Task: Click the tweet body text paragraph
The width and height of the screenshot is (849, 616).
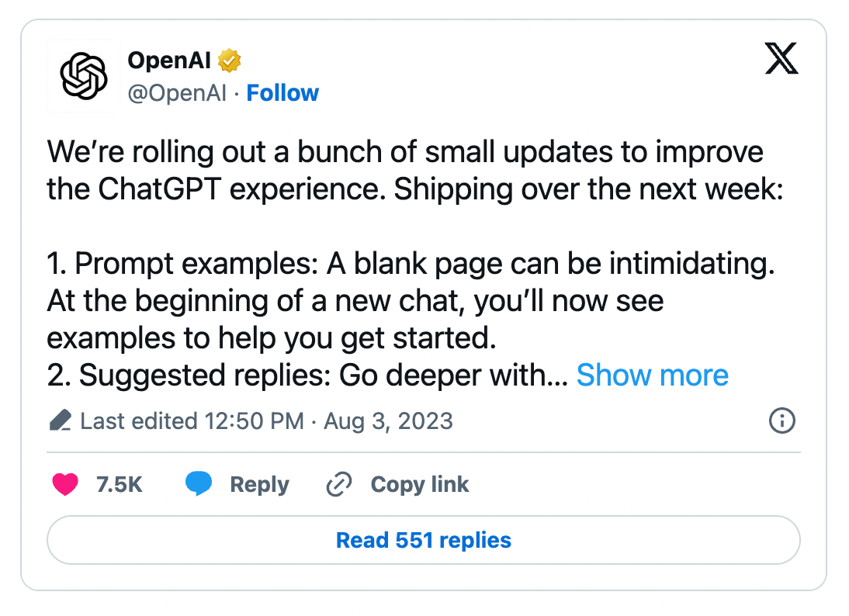Action: coord(415,262)
